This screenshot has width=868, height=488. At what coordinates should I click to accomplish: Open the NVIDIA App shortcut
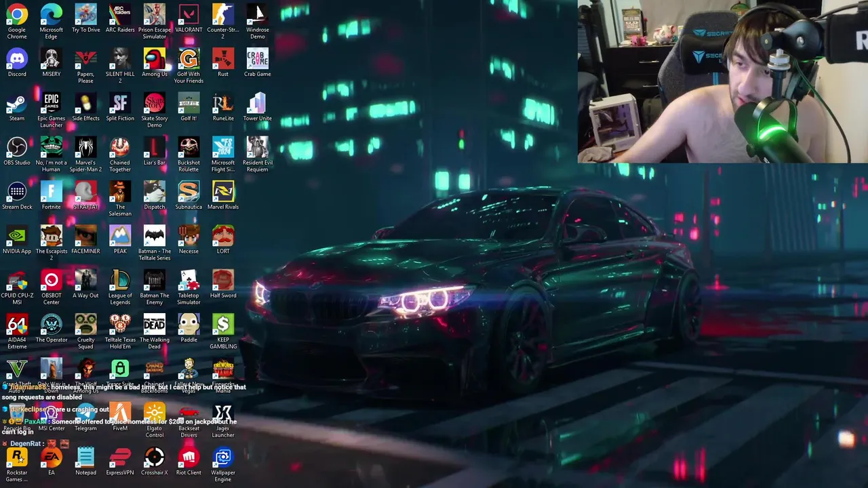click(17, 236)
